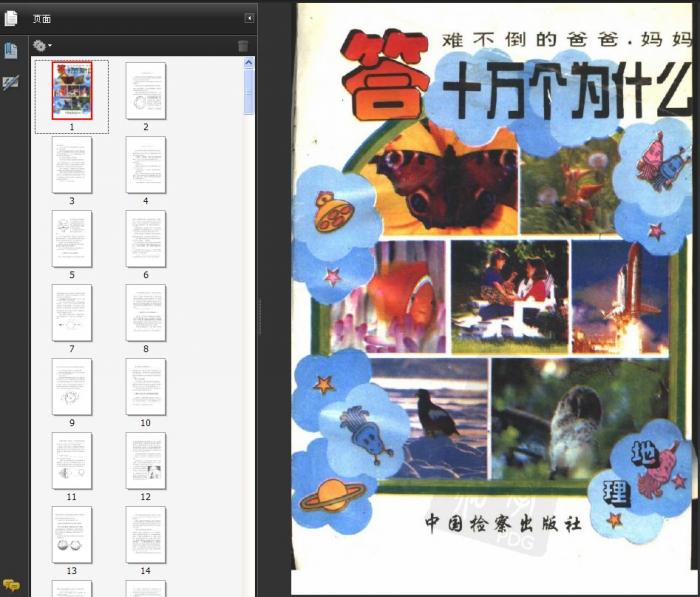Jump to page 3 thumbnail
Screen dimensions: 700x597
click(x=72, y=165)
